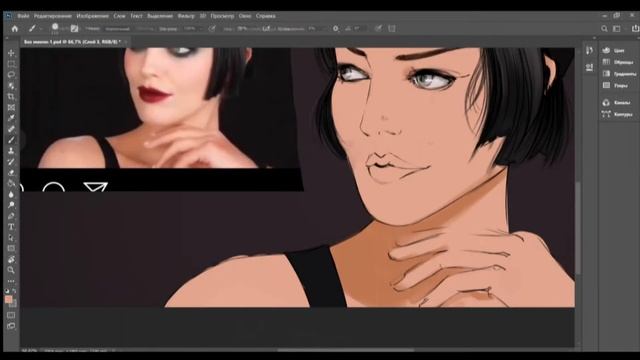Toggle Quick Mask mode button
This screenshot has width=640, height=360.
click(11, 315)
